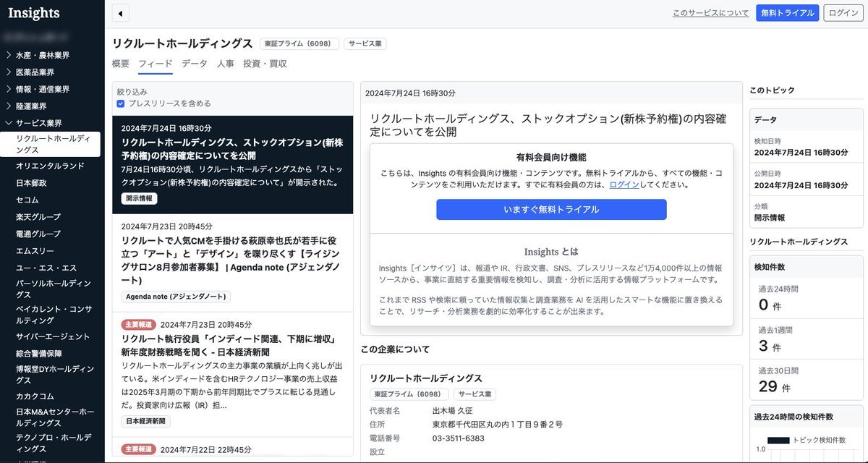Image resolution: width=868 pixels, height=463 pixels.
Task: Open the Insights logo home link
Action: coord(34,13)
